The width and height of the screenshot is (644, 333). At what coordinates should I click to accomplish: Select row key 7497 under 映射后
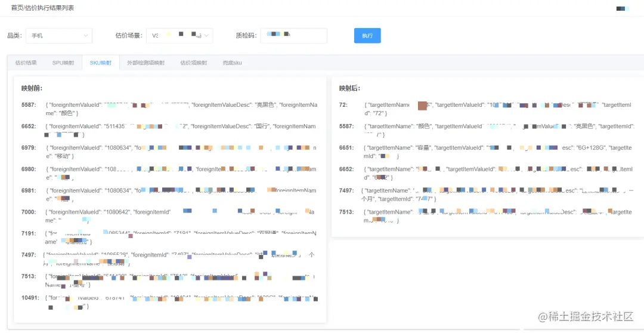click(x=346, y=190)
